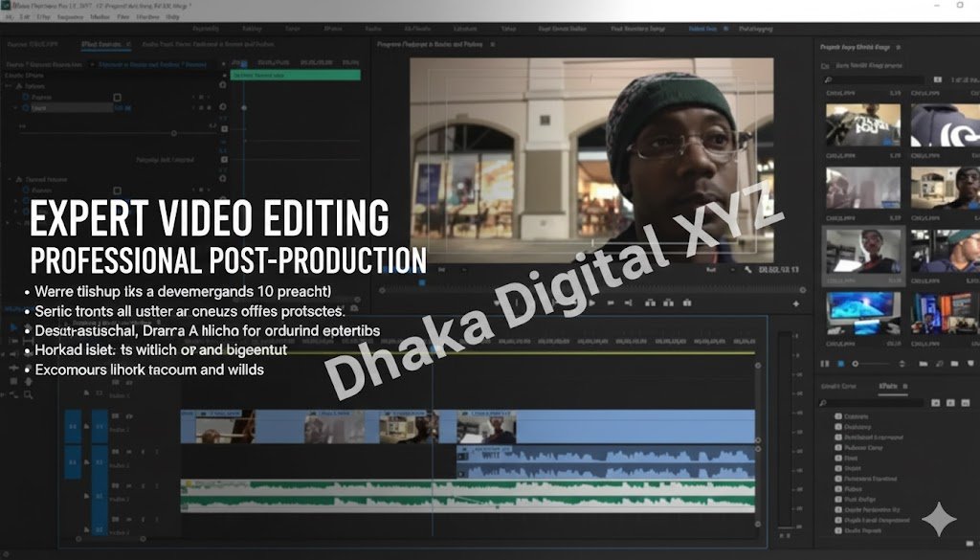Click the blue audio waveform clip in timeline
Viewport: 980px width, 560px height.
[x=606, y=462]
